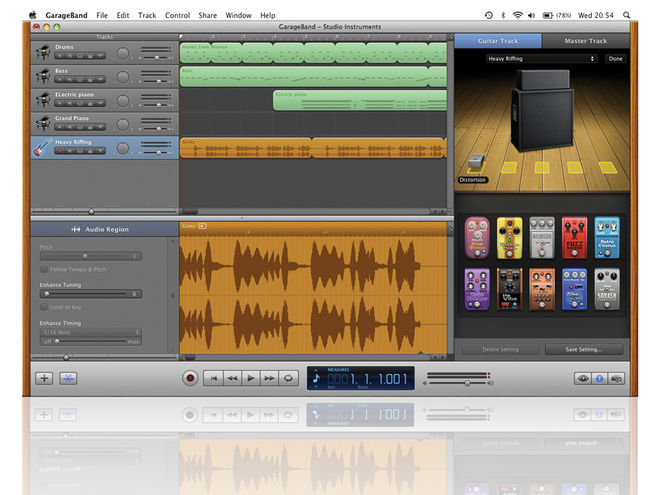Adjust the Drums track volume slider

[157, 57]
